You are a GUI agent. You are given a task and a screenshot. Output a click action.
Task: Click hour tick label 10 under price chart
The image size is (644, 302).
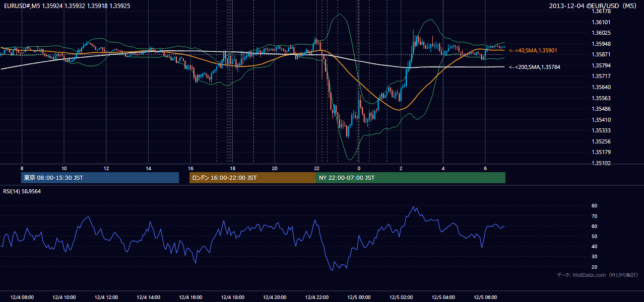64,168
